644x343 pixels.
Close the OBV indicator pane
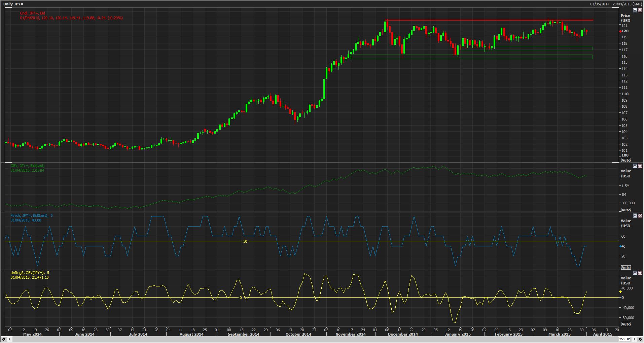pos(640,166)
